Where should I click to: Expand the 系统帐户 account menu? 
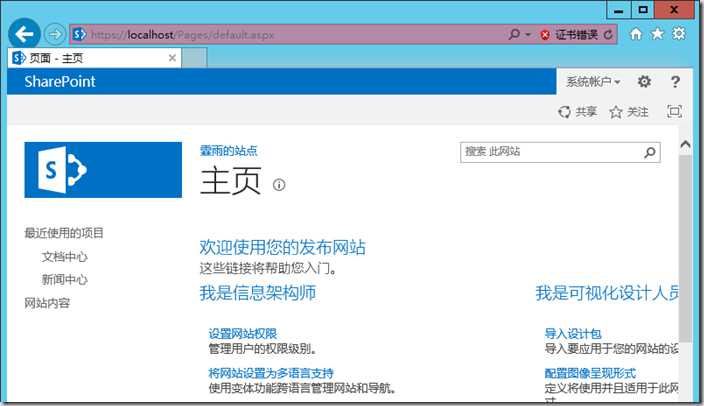[x=593, y=82]
